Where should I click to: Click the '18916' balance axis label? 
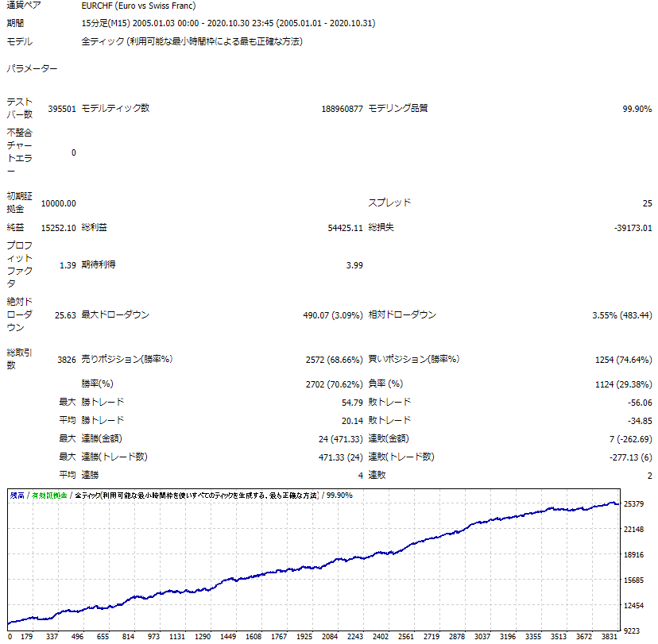tap(633, 555)
